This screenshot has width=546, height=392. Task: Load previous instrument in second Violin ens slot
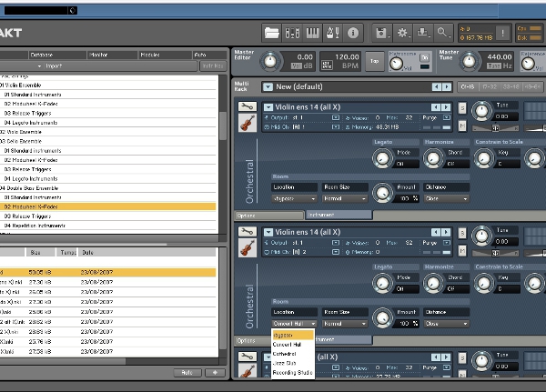pos(436,232)
